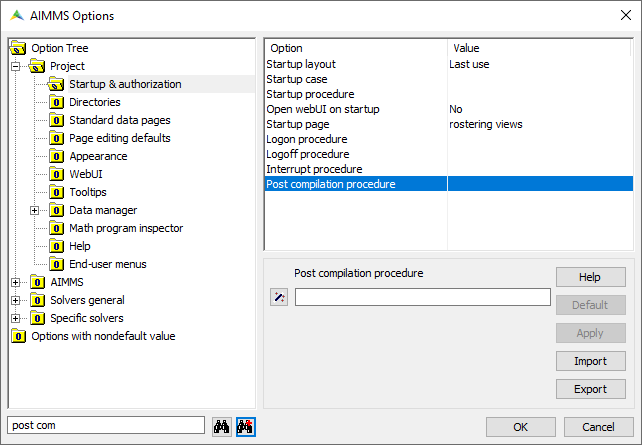
Task: Select the Startup page option row
Action: click(449, 124)
